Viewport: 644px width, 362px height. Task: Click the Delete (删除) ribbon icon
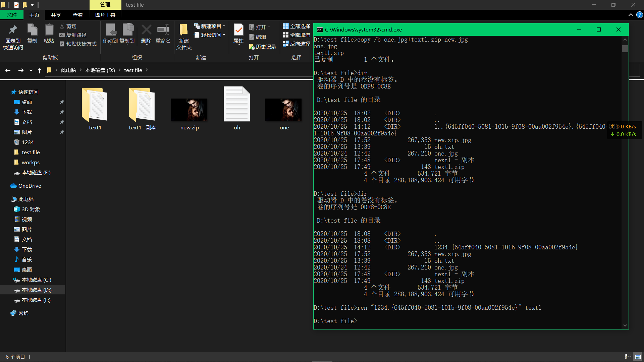pos(146,30)
